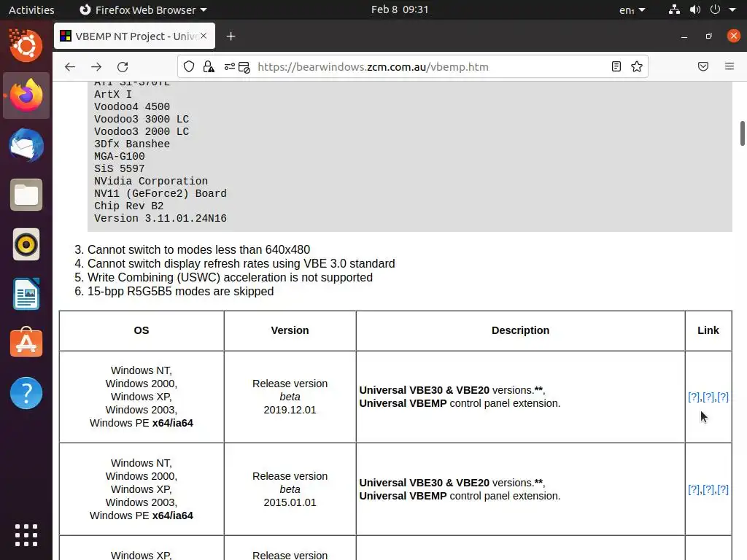Open second [?] link for the 2015.01.01 release

(x=708, y=489)
